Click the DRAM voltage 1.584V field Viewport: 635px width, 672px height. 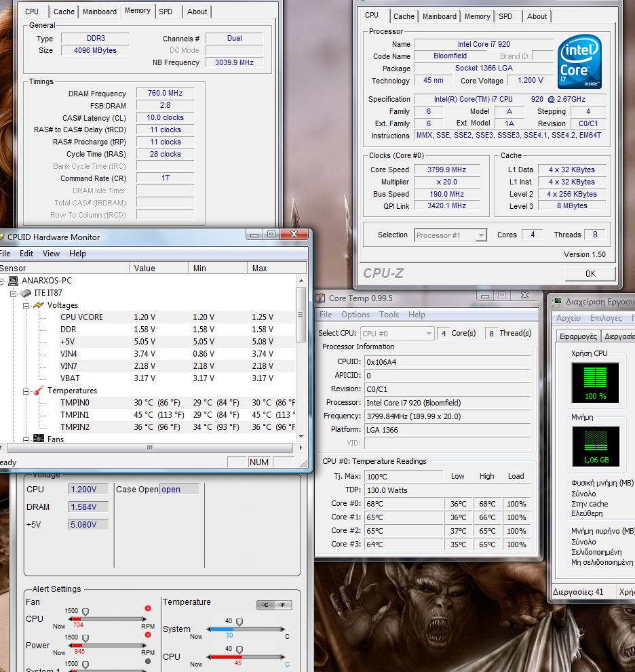(x=88, y=507)
